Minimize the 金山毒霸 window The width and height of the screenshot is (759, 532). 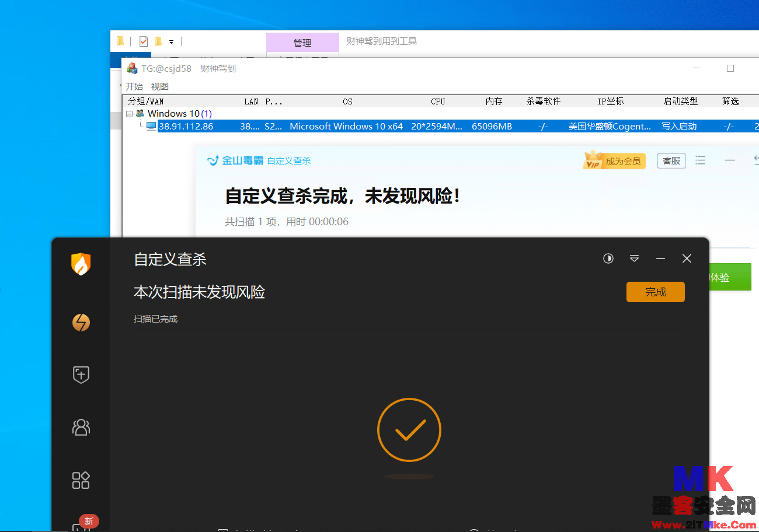[x=730, y=160]
